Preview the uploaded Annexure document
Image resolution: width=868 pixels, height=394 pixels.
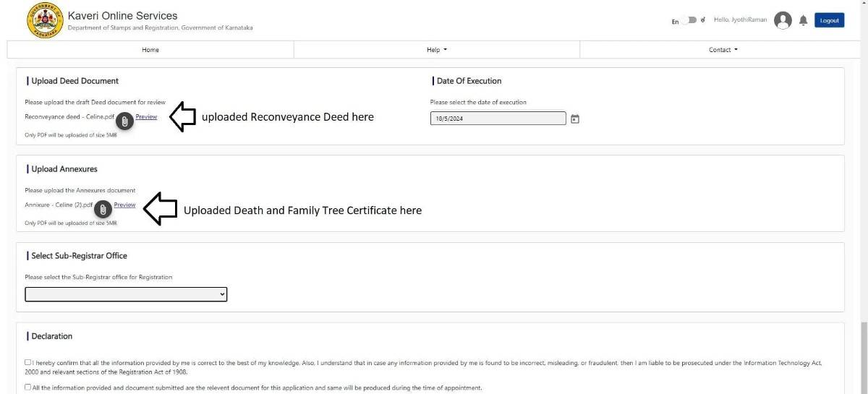pyautogui.click(x=124, y=205)
